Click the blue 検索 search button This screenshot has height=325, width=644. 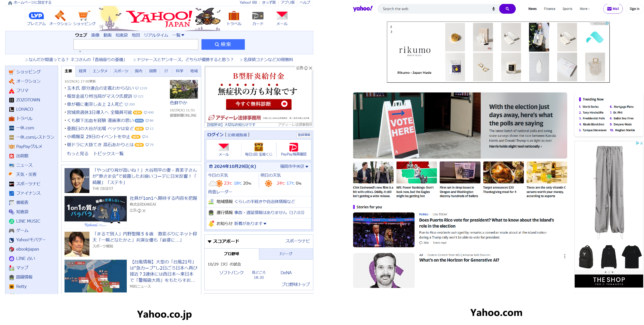pos(223,45)
